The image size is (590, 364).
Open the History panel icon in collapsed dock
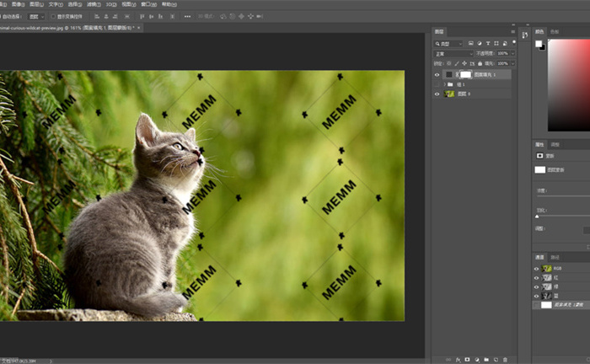coord(524,35)
